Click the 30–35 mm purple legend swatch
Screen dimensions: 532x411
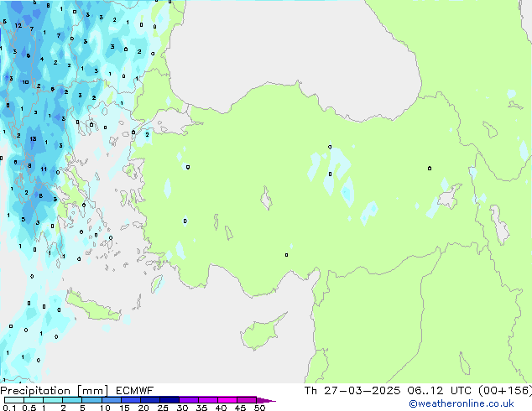[x=189, y=400]
